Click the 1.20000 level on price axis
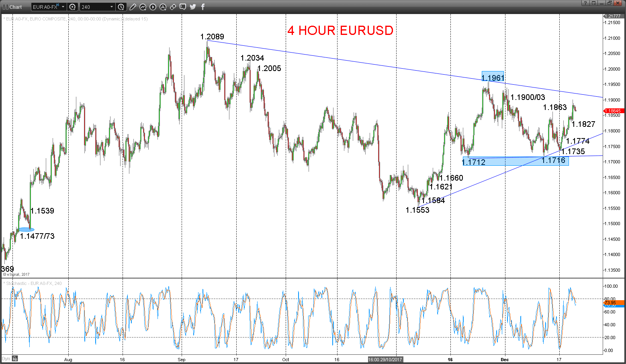This screenshot has width=626, height=364. [613, 69]
